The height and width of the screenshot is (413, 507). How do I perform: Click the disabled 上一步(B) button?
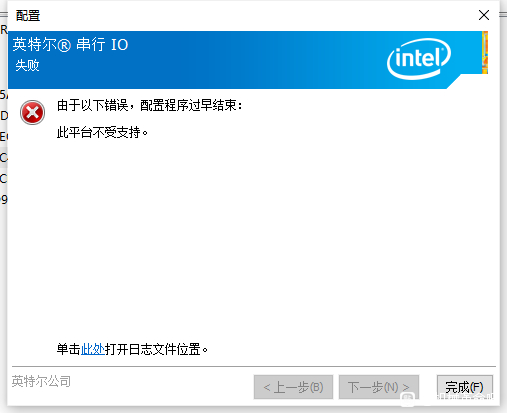[293, 387]
